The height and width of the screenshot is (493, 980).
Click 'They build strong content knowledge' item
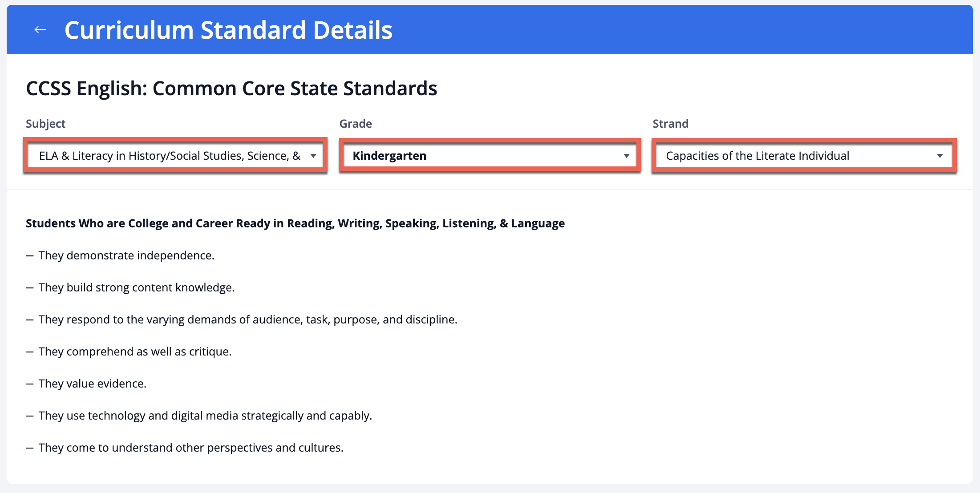pos(136,287)
